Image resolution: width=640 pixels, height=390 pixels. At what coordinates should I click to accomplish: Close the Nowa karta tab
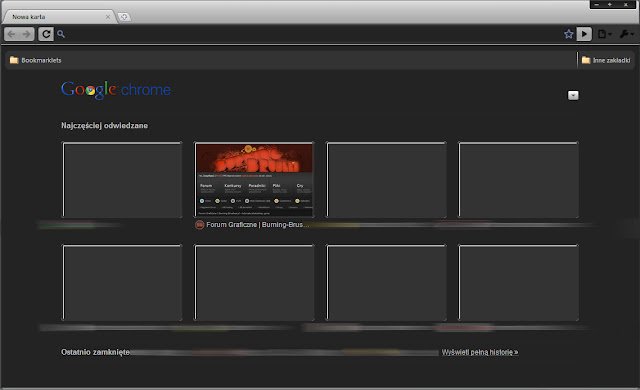click(108, 17)
